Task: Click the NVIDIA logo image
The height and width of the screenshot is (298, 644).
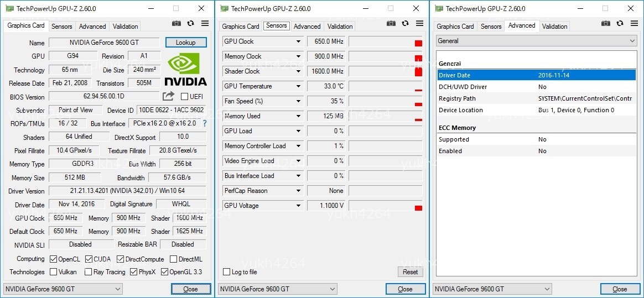Action: click(x=186, y=69)
